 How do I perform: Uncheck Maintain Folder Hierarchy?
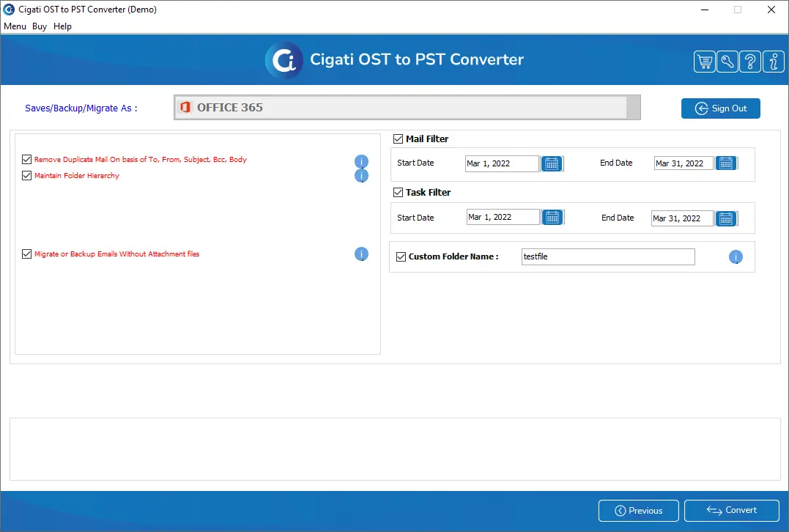pyautogui.click(x=26, y=176)
